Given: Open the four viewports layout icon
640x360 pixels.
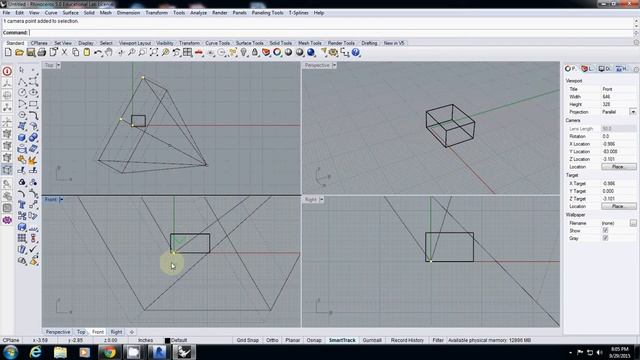Looking at the screenshot, I should click(x=188, y=52).
